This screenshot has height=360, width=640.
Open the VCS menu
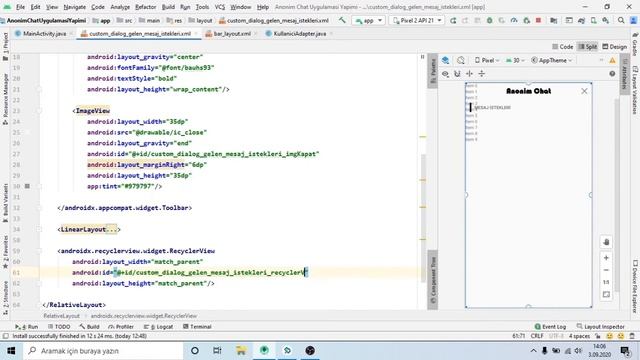220,7
